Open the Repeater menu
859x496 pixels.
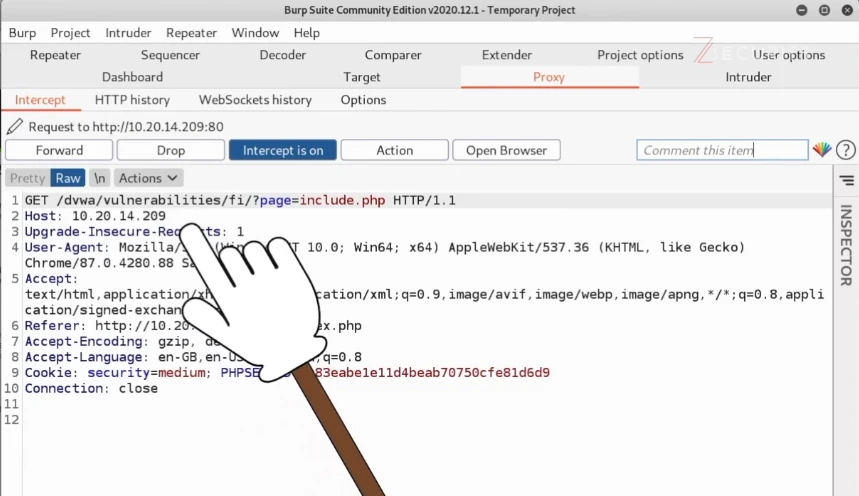point(191,33)
